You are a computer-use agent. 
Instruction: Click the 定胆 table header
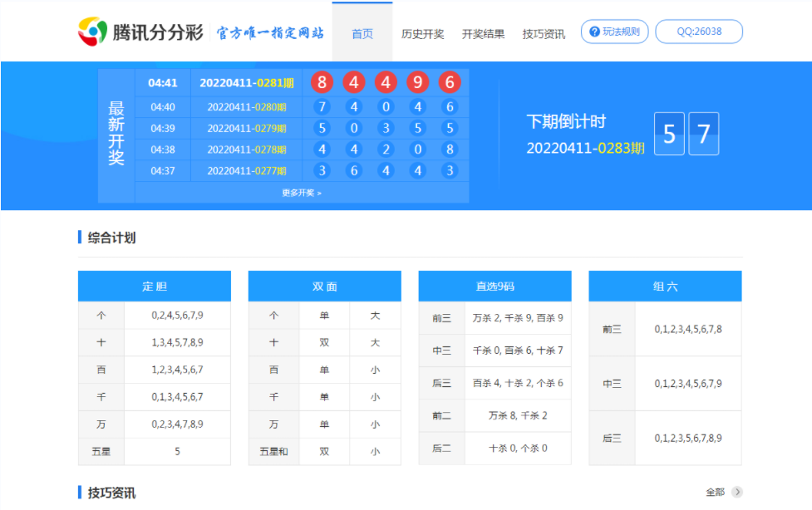pos(154,286)
